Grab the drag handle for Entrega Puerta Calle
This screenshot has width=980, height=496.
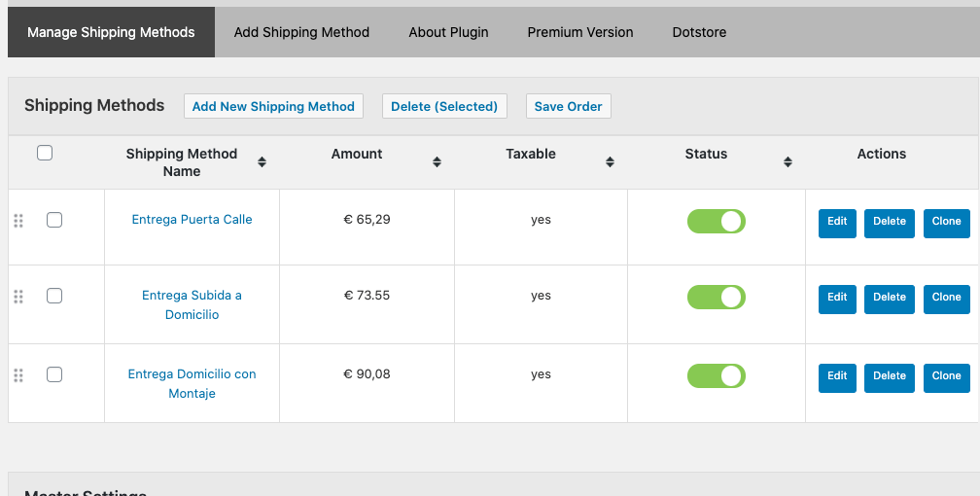tap(18, 220)
